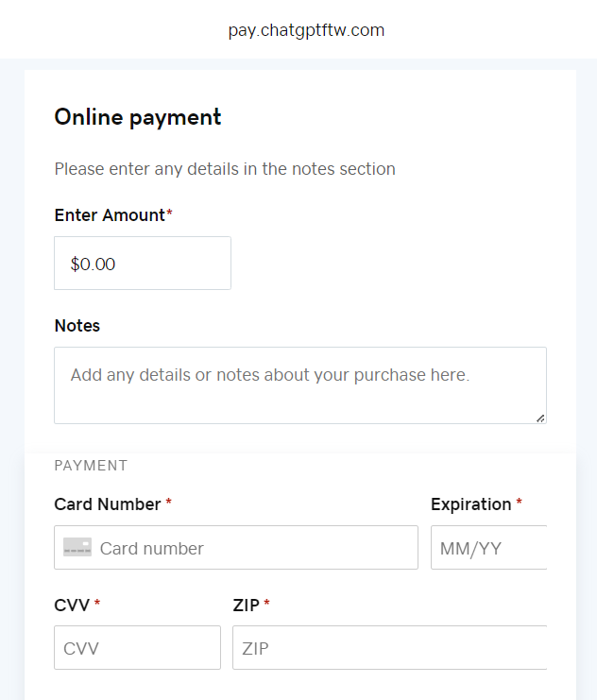Focus the Enter Amount $0.00 field
This screenshot has width=597, height=700.
coord(142,264)
